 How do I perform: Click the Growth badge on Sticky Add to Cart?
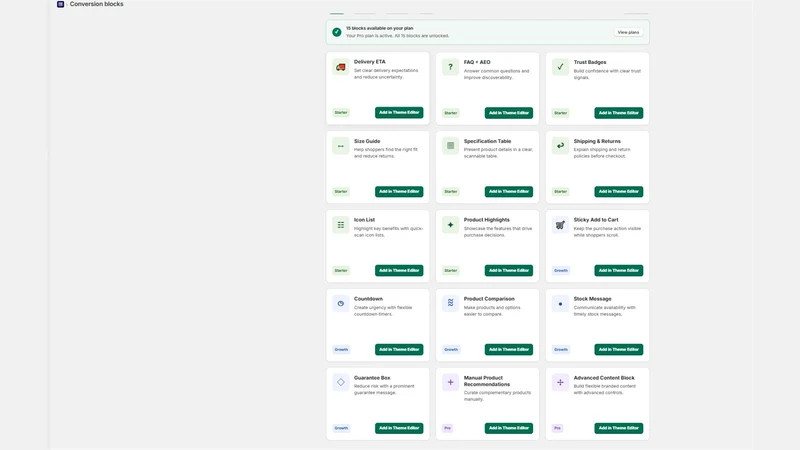[x=561, y=270]
